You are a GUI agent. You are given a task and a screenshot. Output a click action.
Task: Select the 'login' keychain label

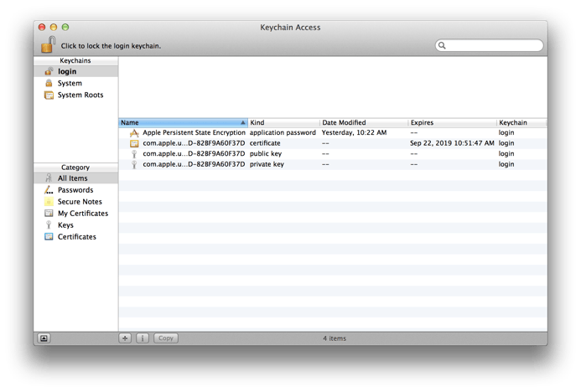pyautogui.click(x=67, y=71)
